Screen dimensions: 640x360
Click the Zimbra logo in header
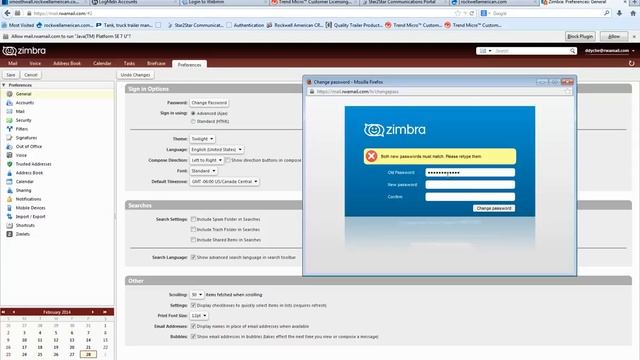[24, 51]
